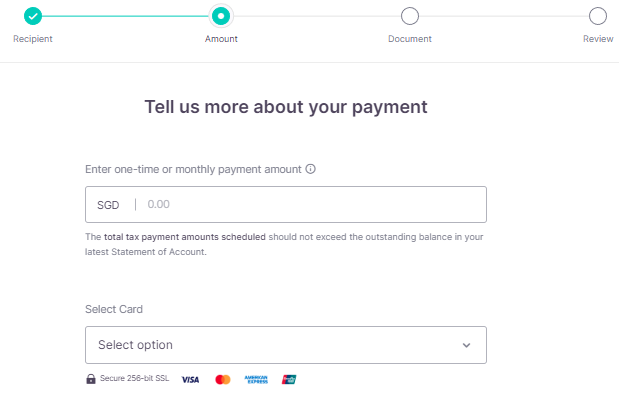Click the "Secure 256-bit SSL" text
622x400 pixels.
point(135,379)
